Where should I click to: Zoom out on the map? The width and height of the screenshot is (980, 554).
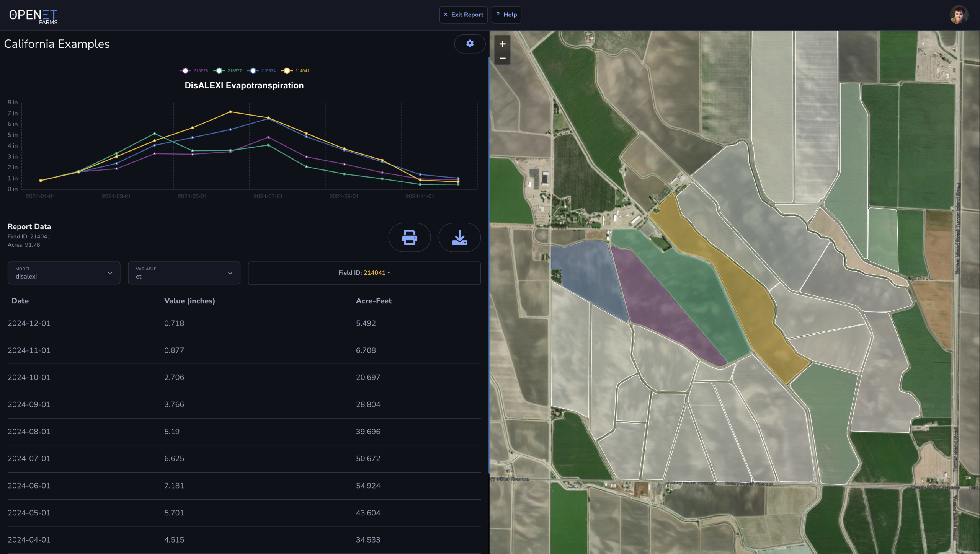502,58
